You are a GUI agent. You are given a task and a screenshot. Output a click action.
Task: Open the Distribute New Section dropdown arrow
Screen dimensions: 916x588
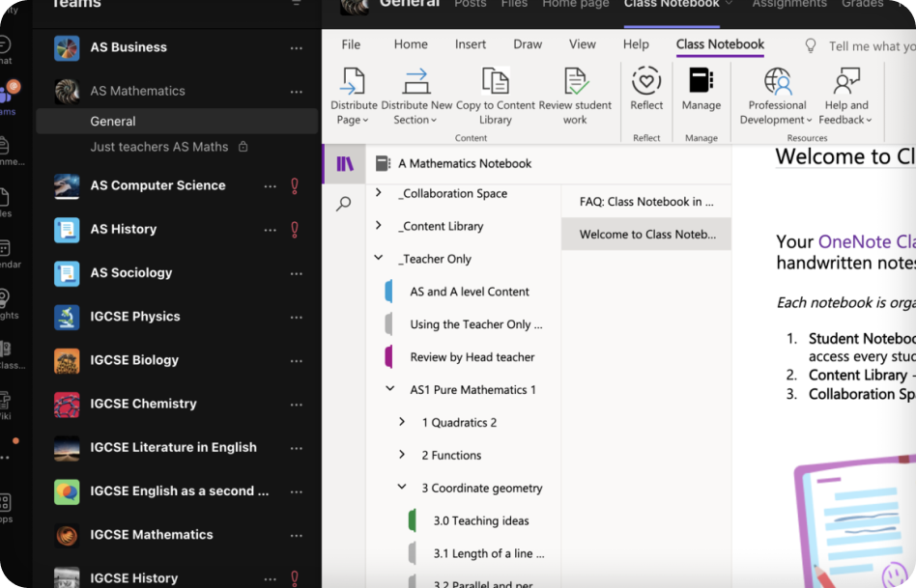tap(434, 121)
